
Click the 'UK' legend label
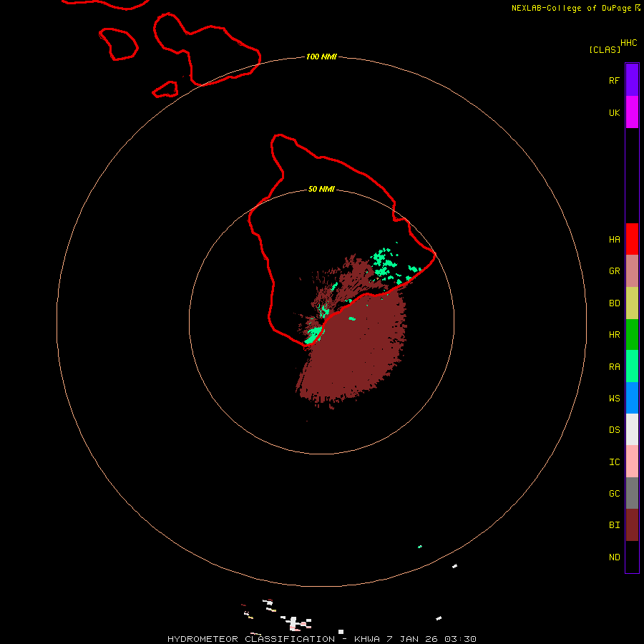[614, 112]
